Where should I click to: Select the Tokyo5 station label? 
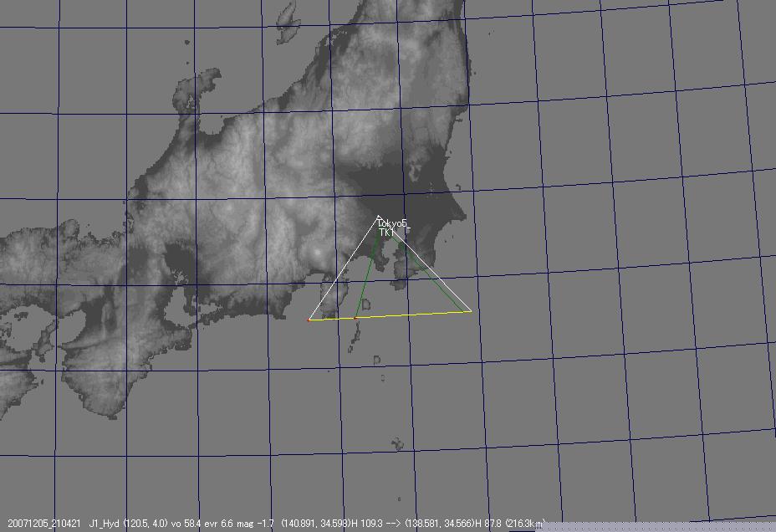tap(391, 223)
